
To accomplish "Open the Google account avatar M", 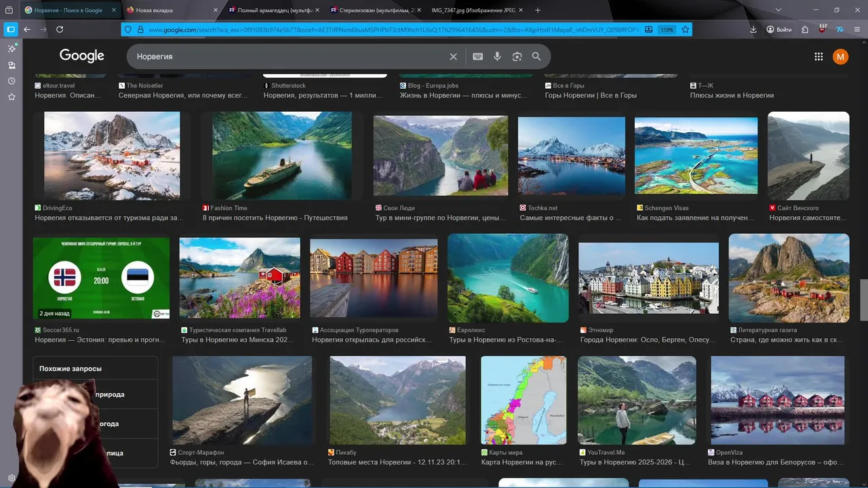I will (840, 57).
